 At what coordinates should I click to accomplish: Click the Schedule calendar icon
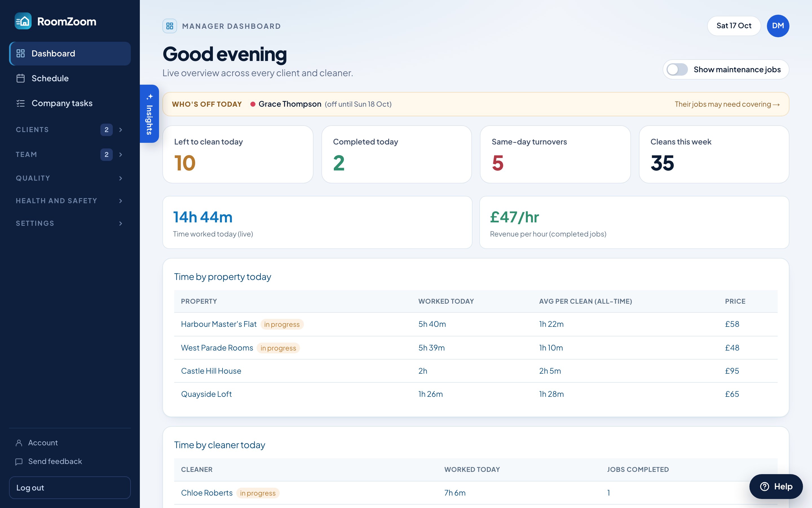[21, 78]
